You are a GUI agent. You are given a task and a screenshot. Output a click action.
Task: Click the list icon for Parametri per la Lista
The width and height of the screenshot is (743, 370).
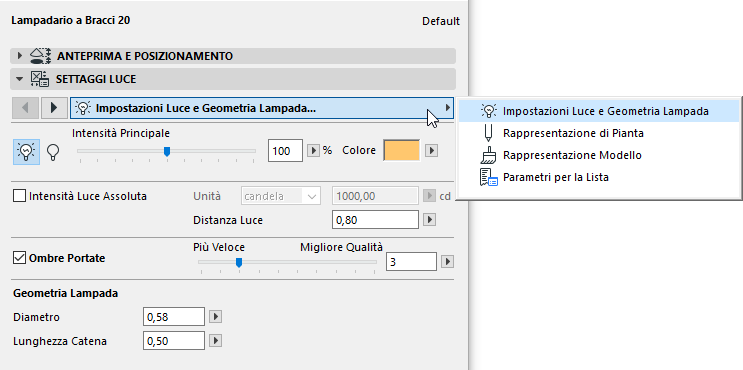[489, 177]
